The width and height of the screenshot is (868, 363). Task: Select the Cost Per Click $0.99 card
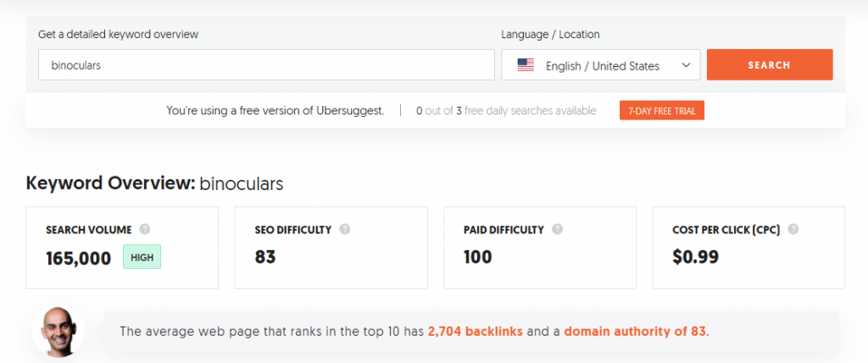click(x=749, y=248)
